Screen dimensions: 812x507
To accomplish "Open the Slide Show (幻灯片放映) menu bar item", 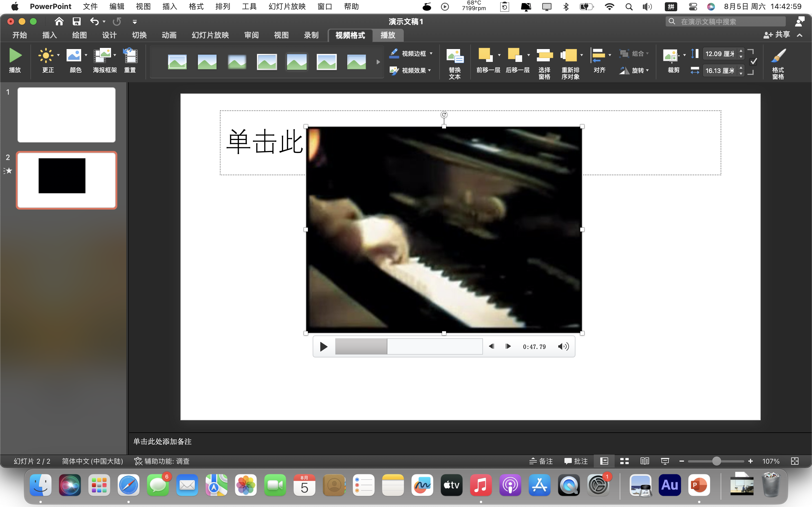I will [x=287, y=6].
